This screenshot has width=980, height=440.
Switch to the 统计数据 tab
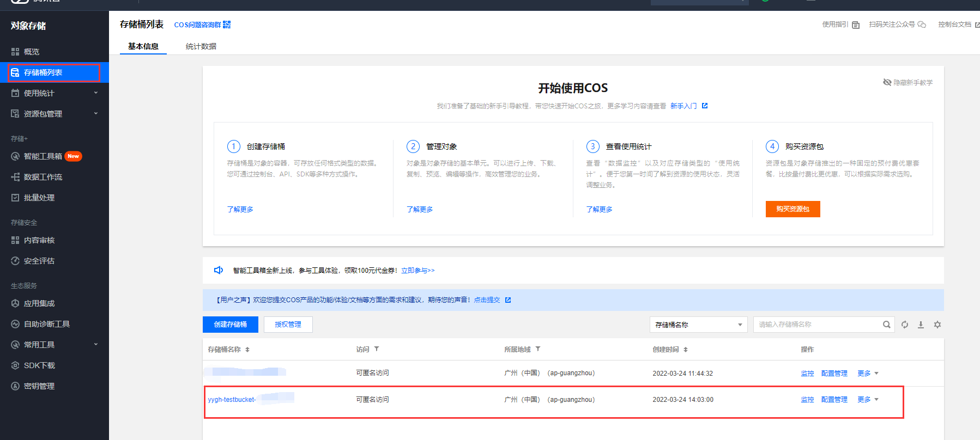201,46
